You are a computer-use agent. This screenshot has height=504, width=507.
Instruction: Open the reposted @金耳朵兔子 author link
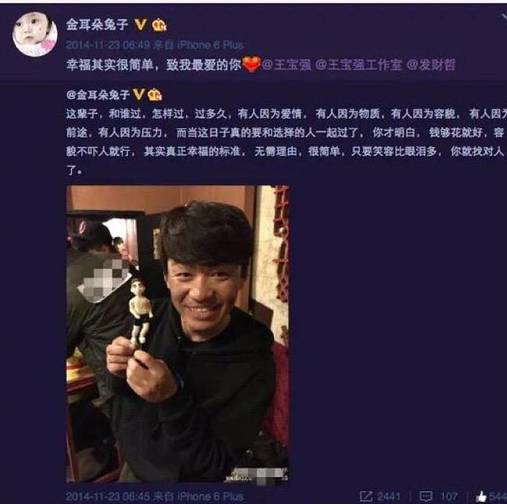click(x=98, y=95)
